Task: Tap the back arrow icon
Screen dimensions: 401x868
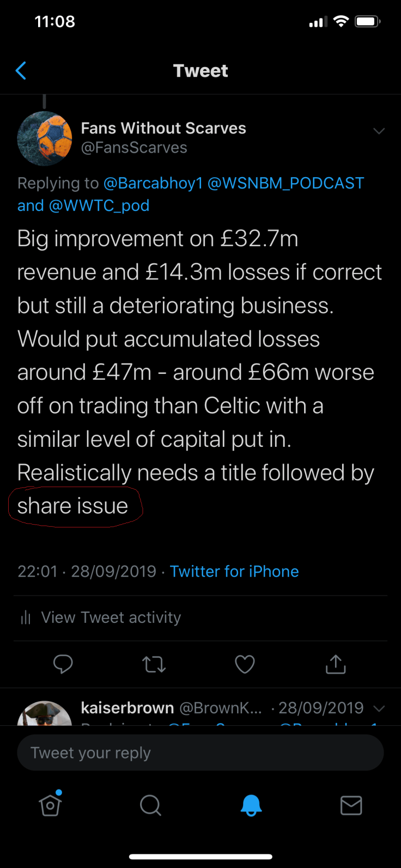Action: tap(21, 71)
